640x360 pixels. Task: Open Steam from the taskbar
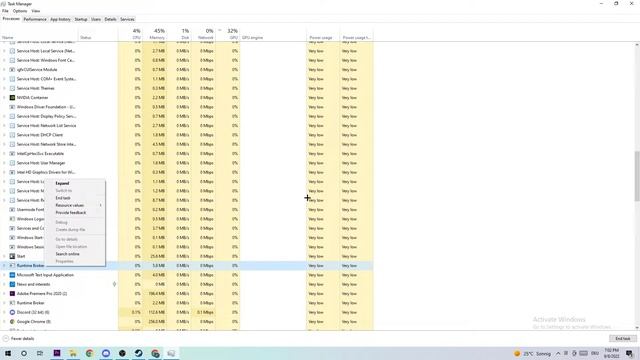point(138,353)
